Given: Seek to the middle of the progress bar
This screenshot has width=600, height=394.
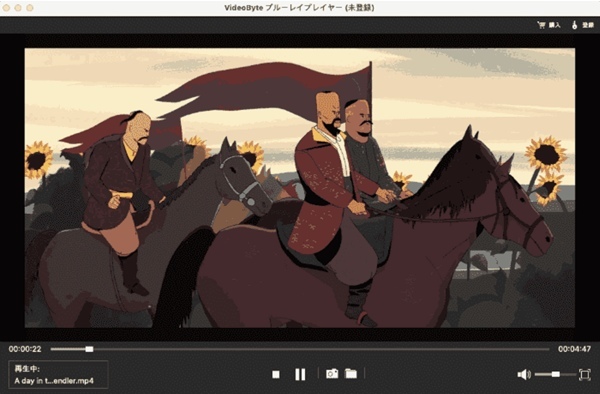Looking at the screenshot, I should (x=300, y=349).
